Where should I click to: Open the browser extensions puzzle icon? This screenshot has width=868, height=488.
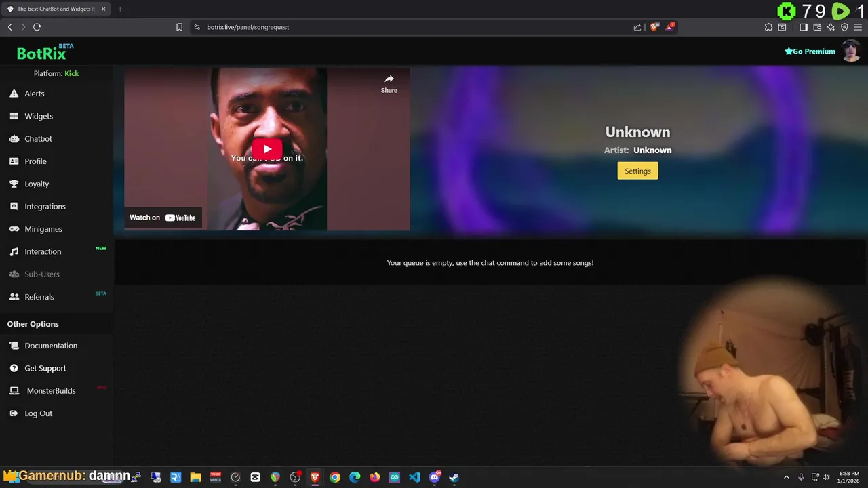pyautogui.click(x=768, y=27)
